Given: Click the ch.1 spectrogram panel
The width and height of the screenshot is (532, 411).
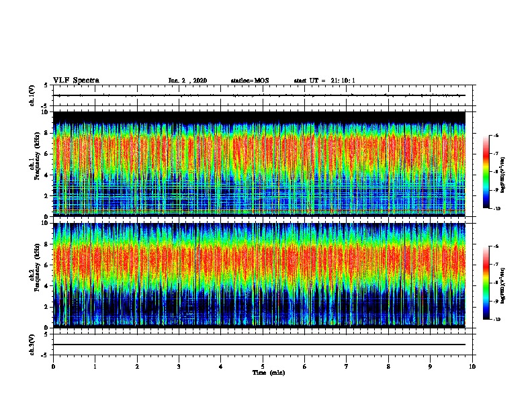Looking at the screenshot, I should pos(259,164).
